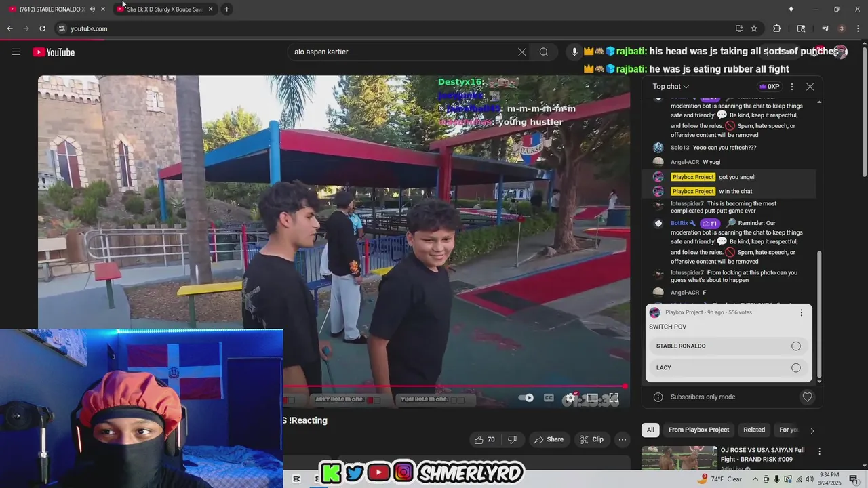Viewport: 868px width, 488px height.
Task: Click the heart reaction in chat
Action: click(807, 397)
